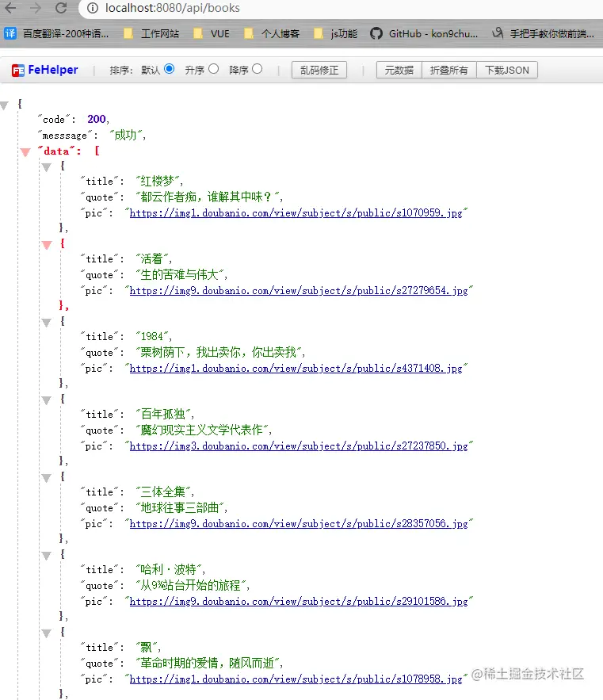Reload the page with refresh icon

(x=61, y=8)
